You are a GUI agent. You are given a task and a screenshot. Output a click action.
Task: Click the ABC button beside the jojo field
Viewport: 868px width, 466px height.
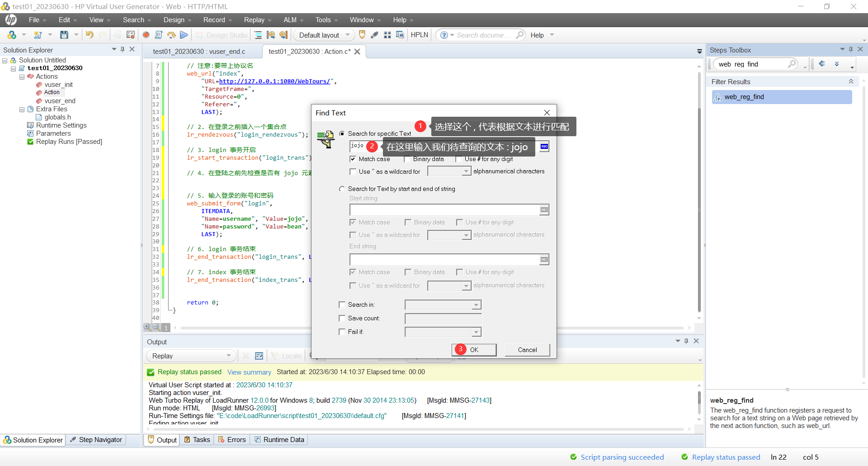(544, 146)
